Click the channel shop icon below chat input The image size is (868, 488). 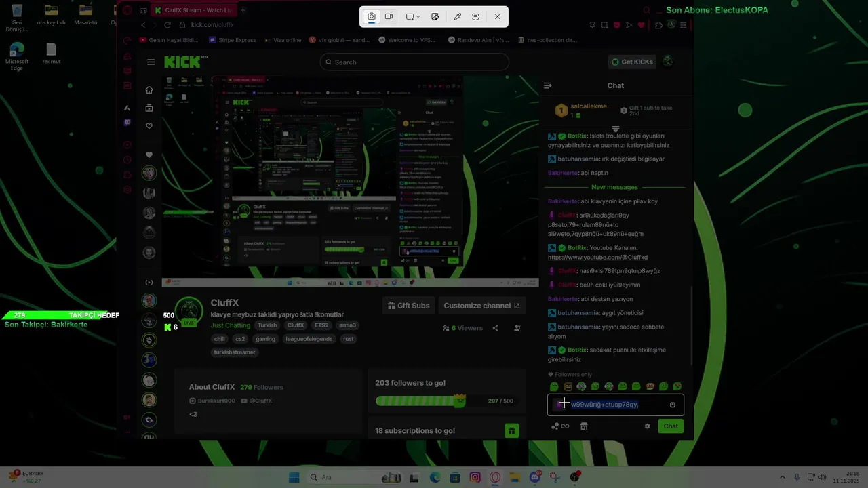(x=584, y=426)
